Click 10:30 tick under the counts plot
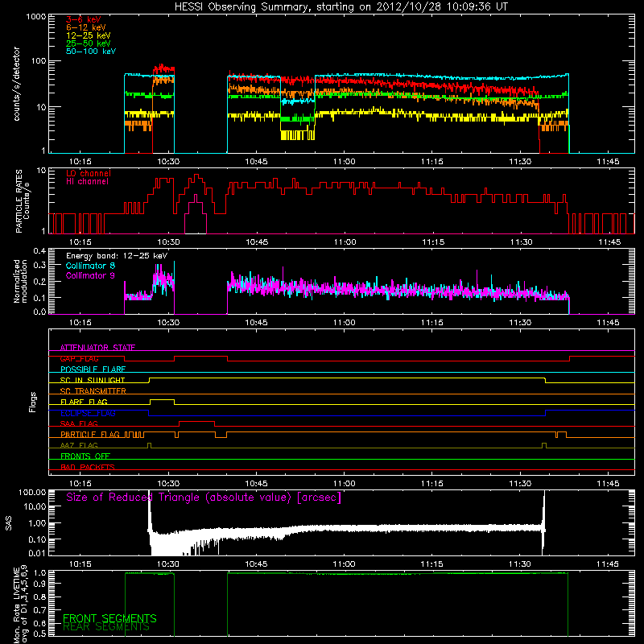Viewport: 644px width, 644px height. click(168, 162)
